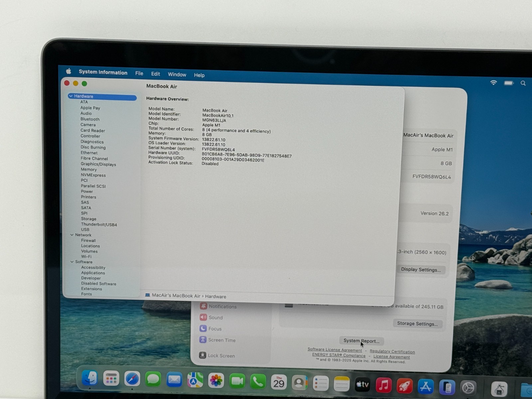Open Screen Time in System Settings sidebar
Image resolution: width=532 pixels, height=399 pixels.
(217, 340)
